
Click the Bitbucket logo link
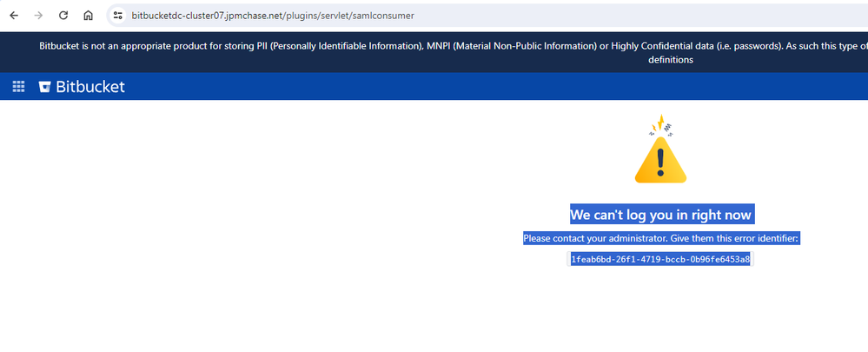point(82,86)
